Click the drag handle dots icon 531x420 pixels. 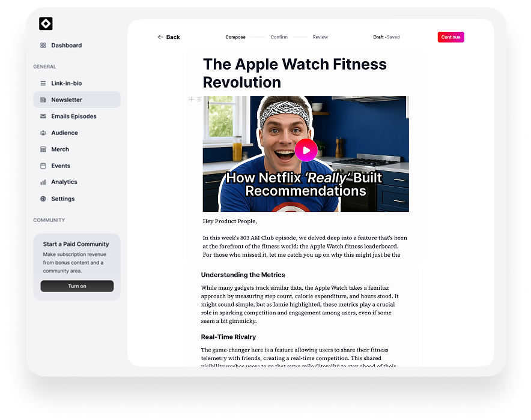pos(199,99)
